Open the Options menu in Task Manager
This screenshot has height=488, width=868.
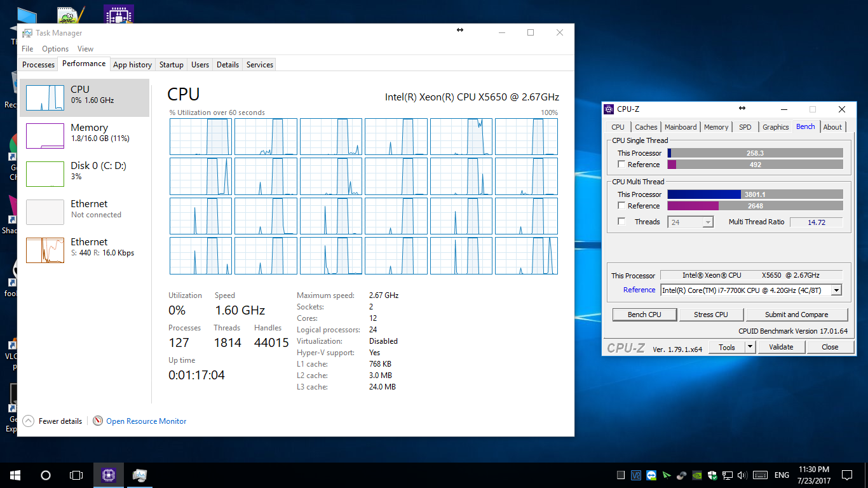pos(55,49)
